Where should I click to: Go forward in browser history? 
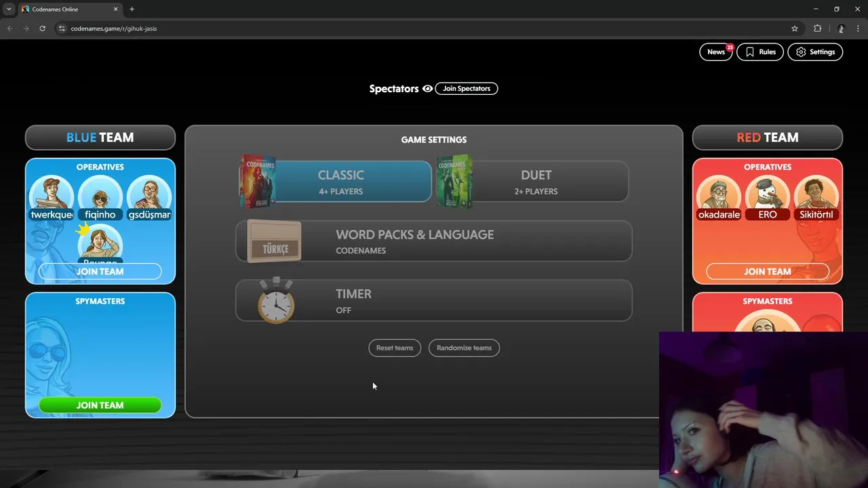26,28
